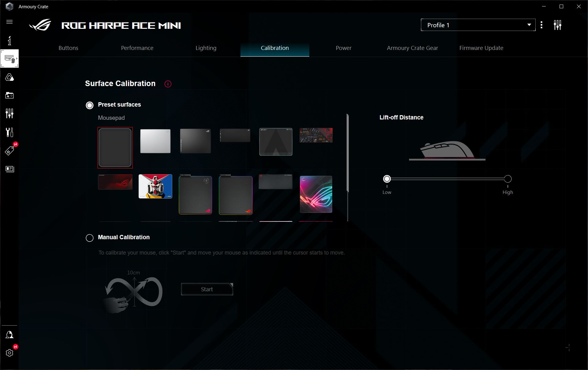This screenshot has height=370, width=588.
Task: Click the ROG eye logo
Action: tap(40, 25)
